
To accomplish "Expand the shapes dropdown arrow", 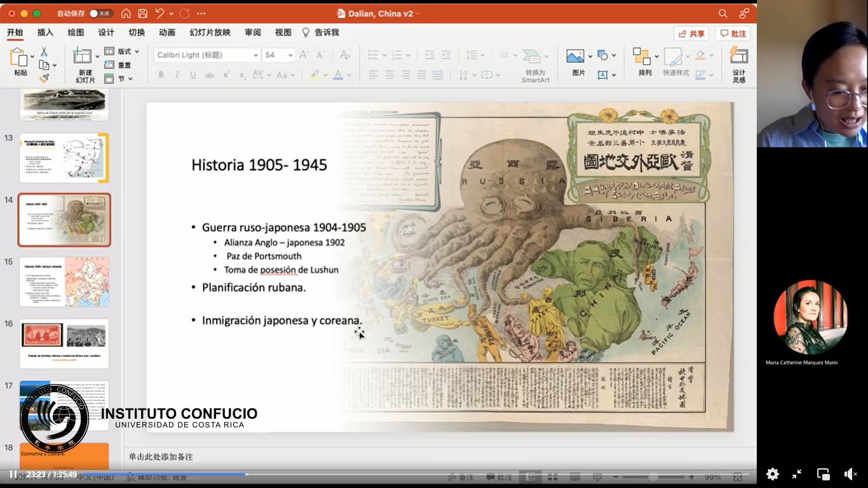I will (614, 56).
